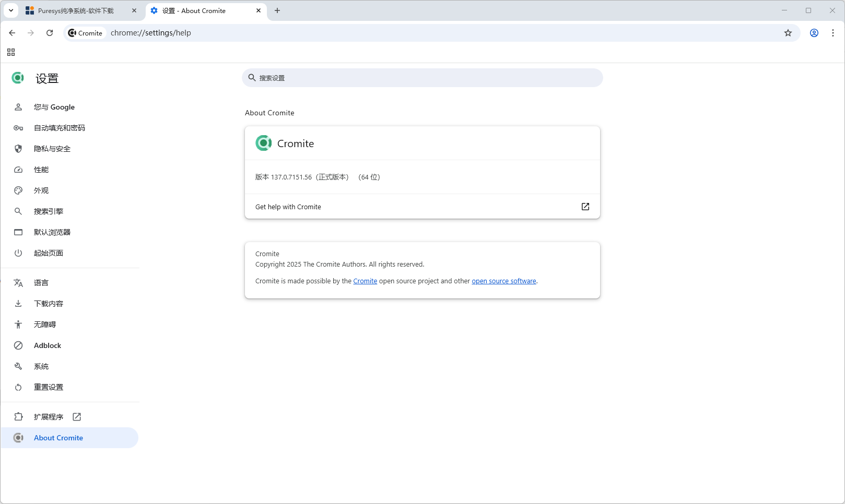This screenshot has height=504, width=845.
Task: Open the profile avatar icon
Action: pyautogui.click(x=814, y=33)
